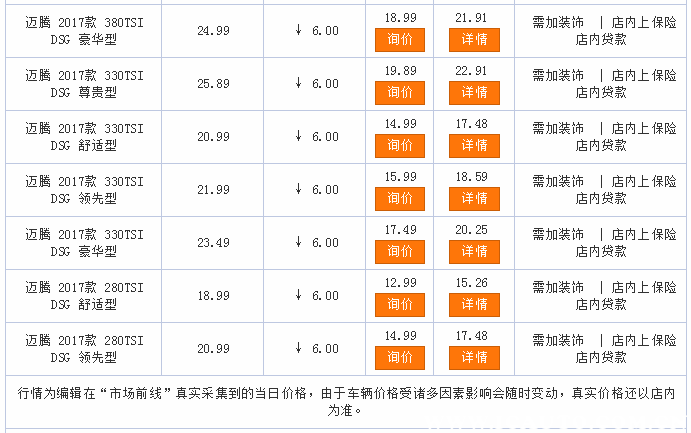Viewport: 691px width, 433px height.
Task: Click 询价 for 330TSI DSG 尊贵型
Action: 399,92
